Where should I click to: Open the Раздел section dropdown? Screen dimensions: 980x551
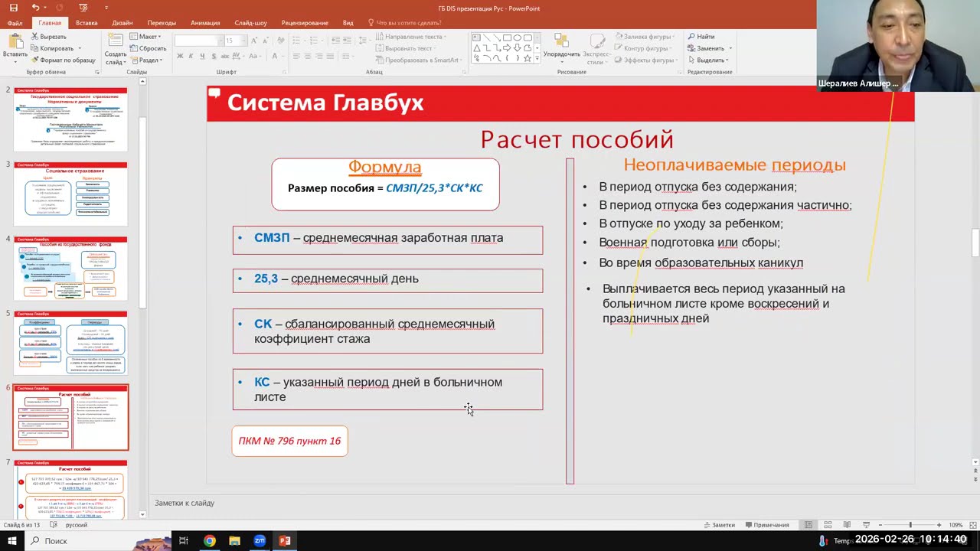point(145,60)
